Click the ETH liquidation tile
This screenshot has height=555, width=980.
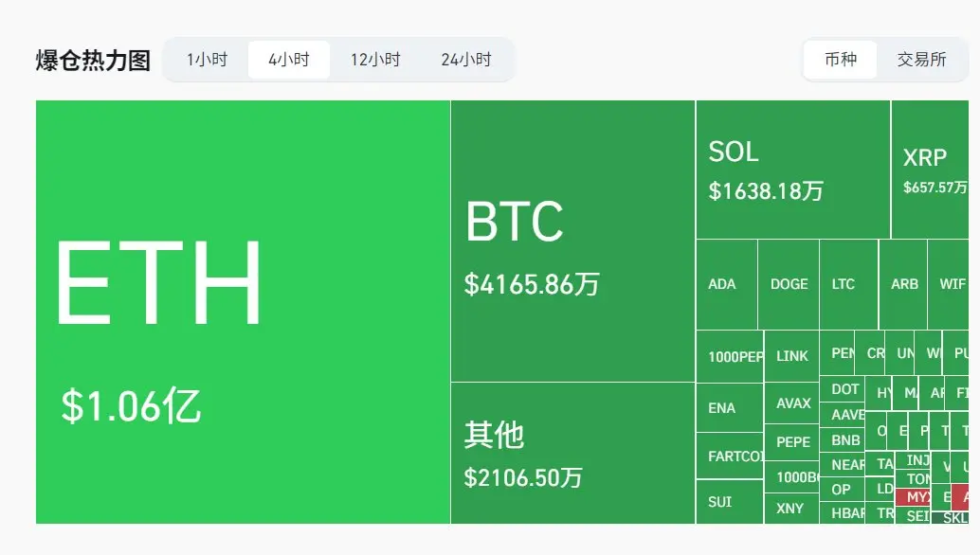243,313
